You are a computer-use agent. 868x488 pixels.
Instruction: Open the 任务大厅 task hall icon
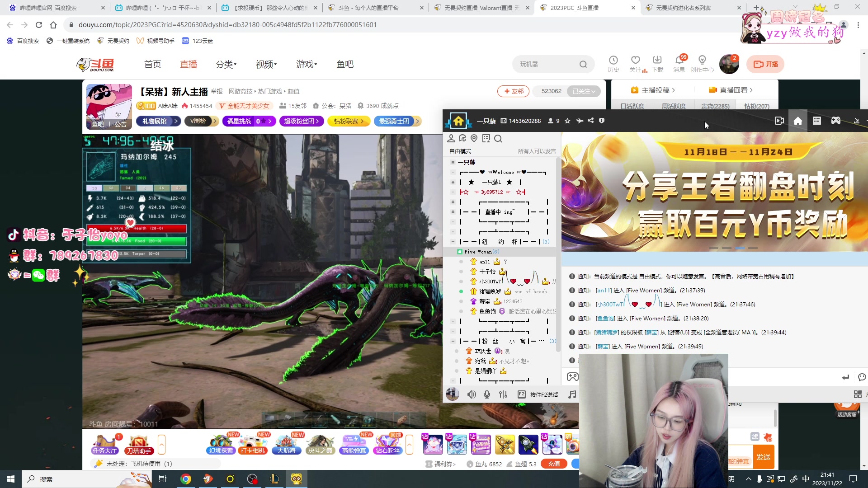[105, 445]
